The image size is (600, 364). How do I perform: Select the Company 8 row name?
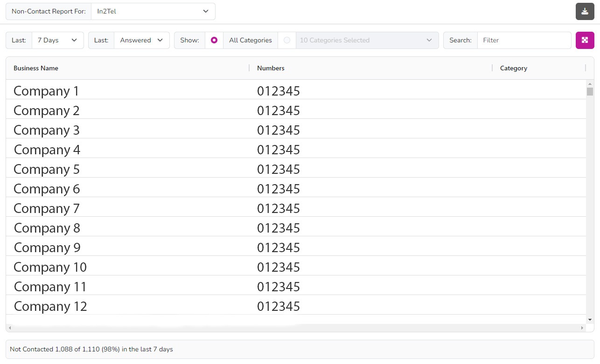coord(47,228)
